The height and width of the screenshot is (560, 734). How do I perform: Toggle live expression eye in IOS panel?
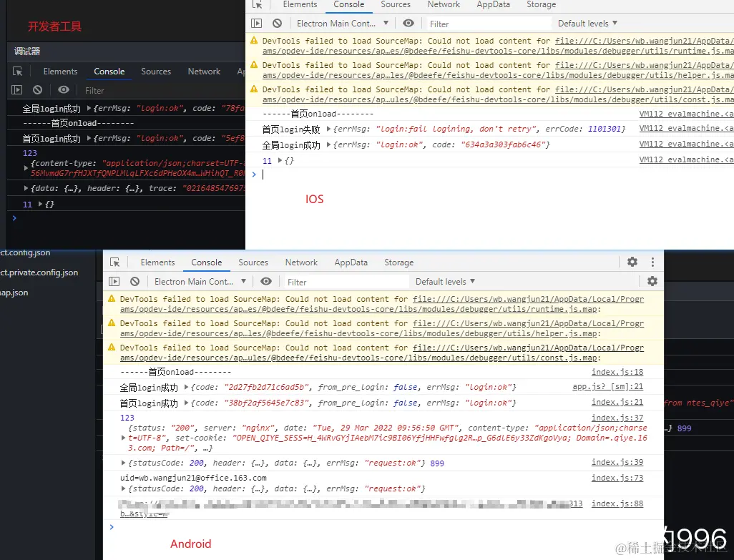point(408,23)
